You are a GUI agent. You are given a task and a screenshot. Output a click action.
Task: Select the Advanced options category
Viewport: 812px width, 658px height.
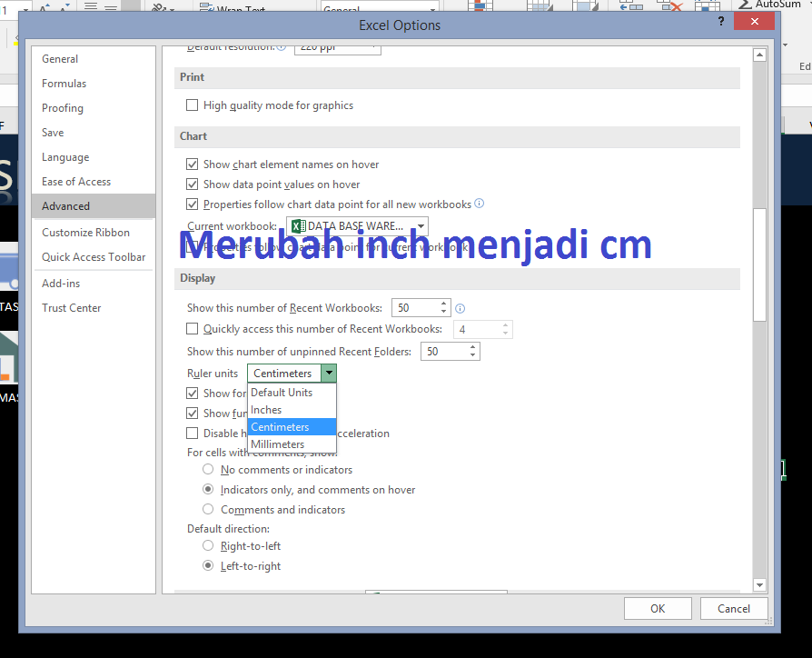(94, 206)
